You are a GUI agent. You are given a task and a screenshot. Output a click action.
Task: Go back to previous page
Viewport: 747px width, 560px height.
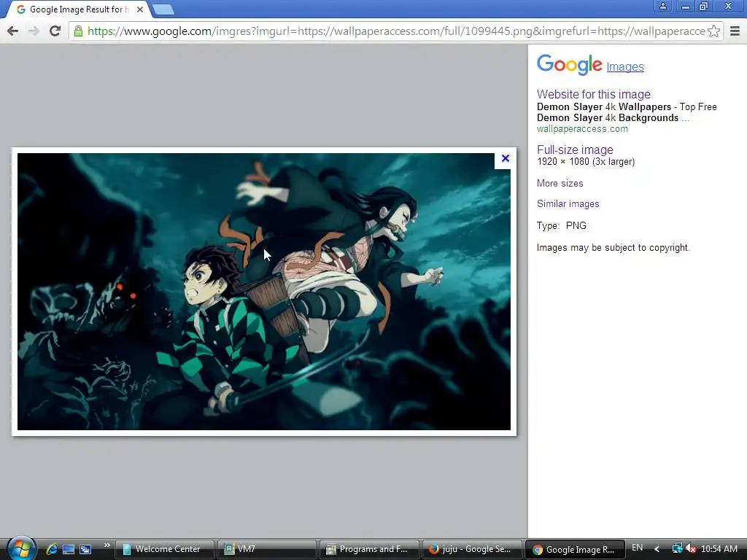(x=13, y=31)
